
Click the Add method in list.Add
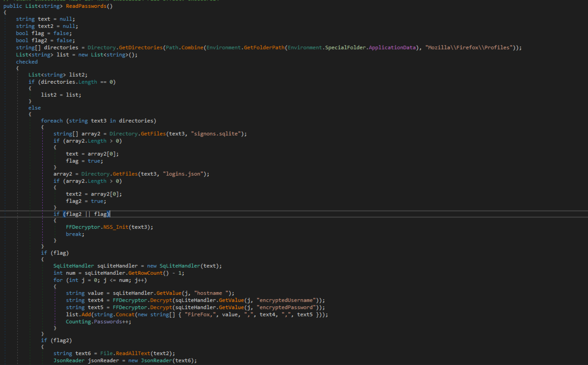(x=86, y=315)
